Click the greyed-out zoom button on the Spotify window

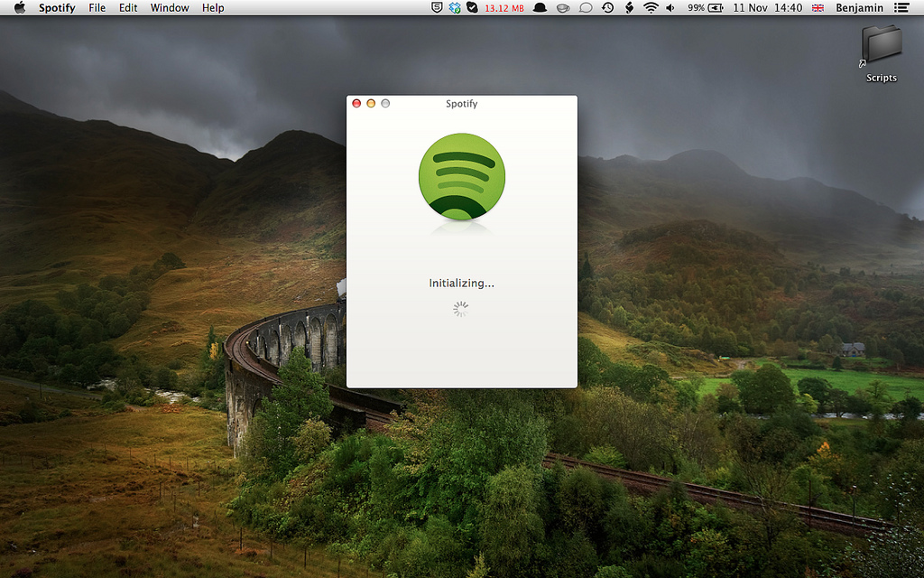click(385, 103)
